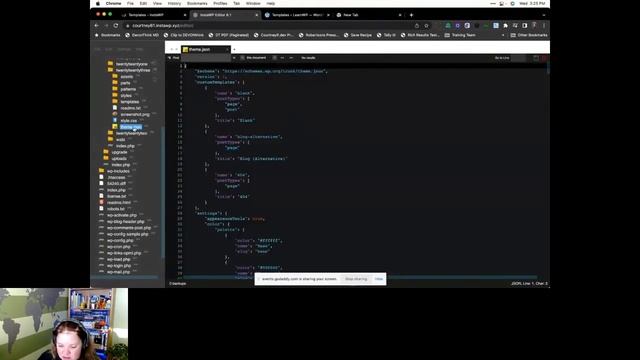Open the Bookmarks menu in menu bar
Viewport: 640px width, 360px height.
197,3
